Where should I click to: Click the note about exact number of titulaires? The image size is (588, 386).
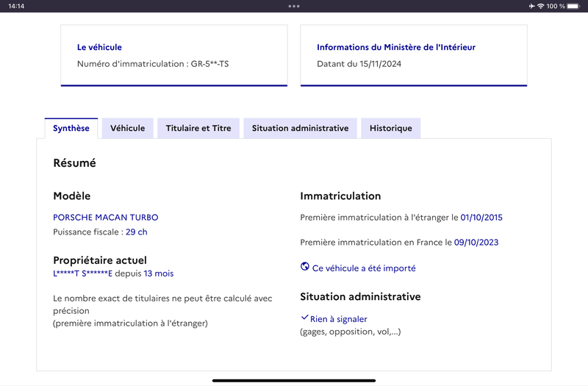(162, 310)
